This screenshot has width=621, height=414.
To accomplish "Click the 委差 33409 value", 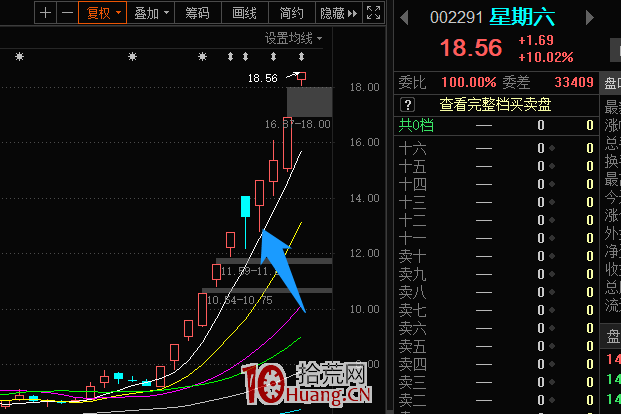I will click(x=574, y=82).
